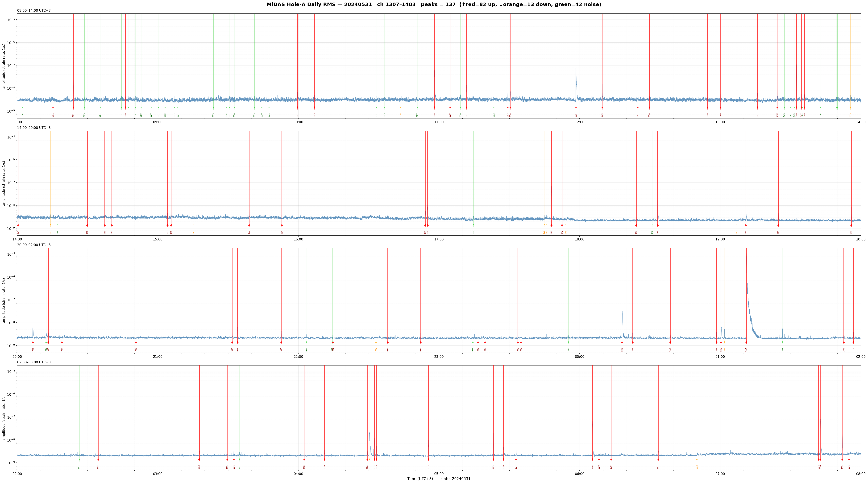Select the green noise marker labeled 111

coord(79,459)
